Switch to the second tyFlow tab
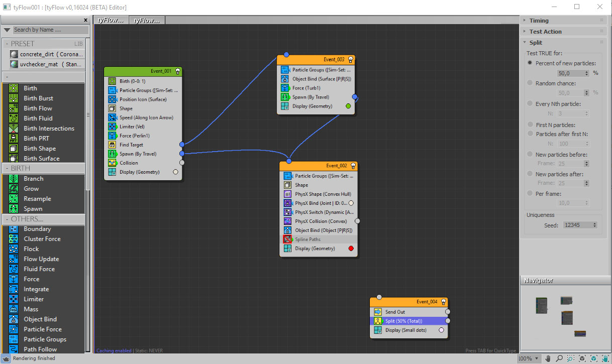 click(x=147, y=20)
